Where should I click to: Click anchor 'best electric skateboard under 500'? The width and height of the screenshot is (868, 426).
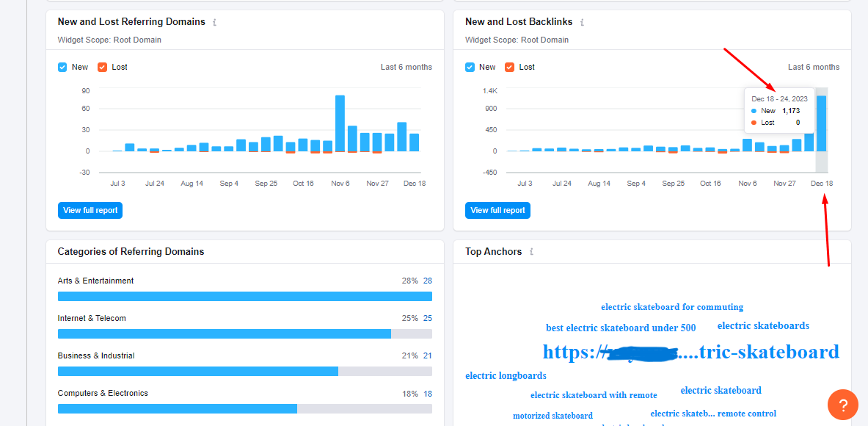(621, 328)
